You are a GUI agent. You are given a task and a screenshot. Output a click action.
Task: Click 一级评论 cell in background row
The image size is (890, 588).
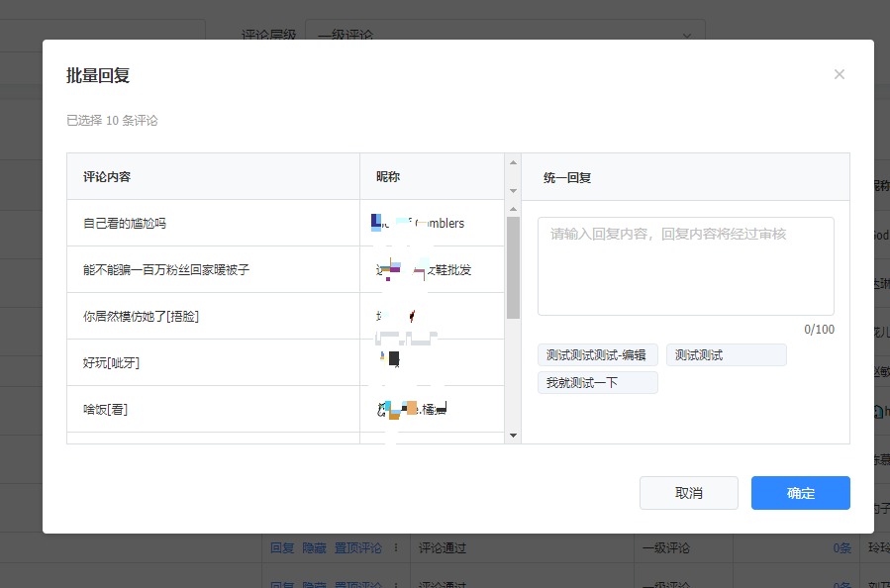666,548
